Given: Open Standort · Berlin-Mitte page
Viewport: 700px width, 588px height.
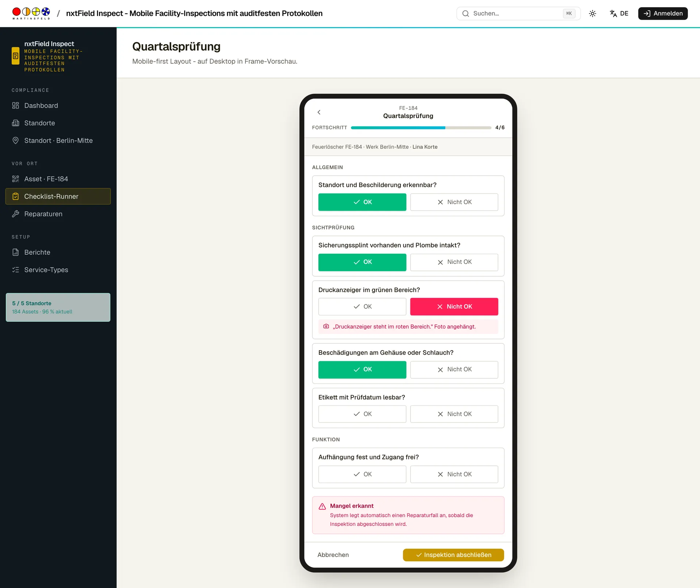Looking at the screenshot, I should [x=58, y=141].
